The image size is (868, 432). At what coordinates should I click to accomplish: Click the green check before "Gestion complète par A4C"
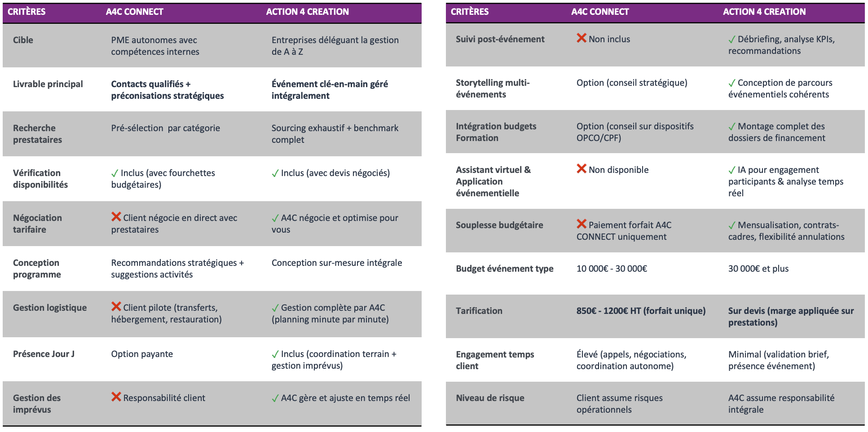(x=275, y=308)
